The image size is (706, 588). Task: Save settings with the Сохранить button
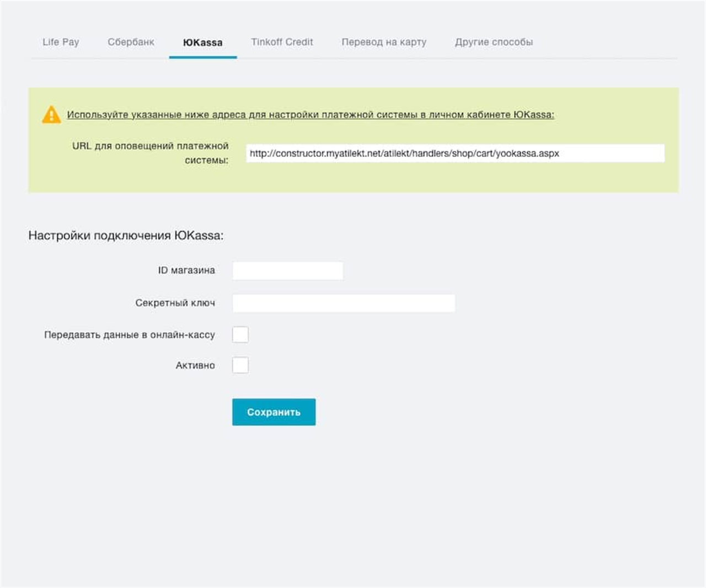[x=274, y=412]
